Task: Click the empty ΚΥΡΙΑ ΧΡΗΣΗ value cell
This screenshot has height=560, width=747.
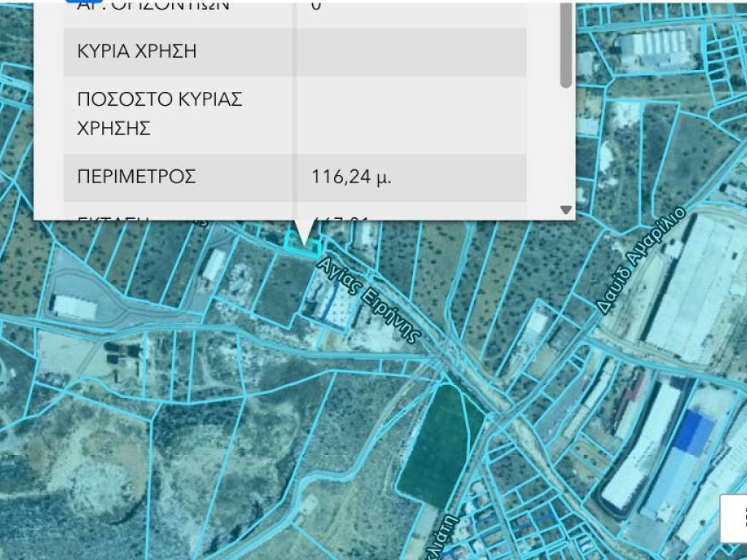Action: click(x=410, y=52)
